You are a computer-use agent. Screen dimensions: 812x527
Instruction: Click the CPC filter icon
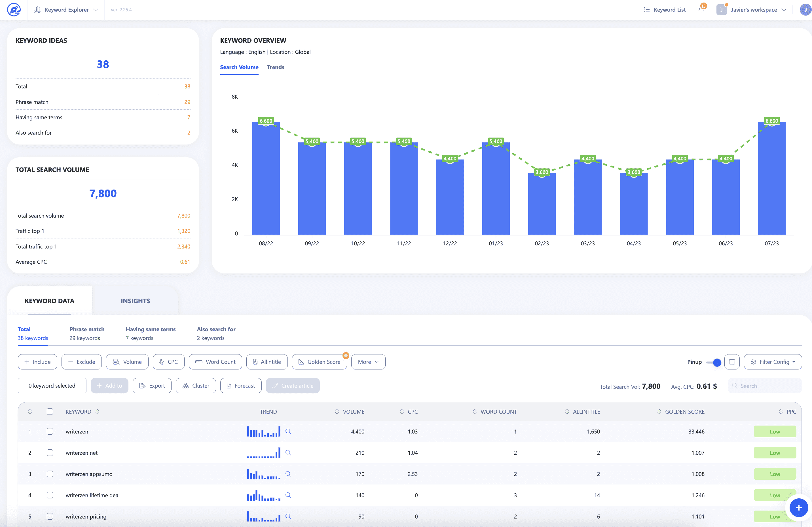click(168, 361)
